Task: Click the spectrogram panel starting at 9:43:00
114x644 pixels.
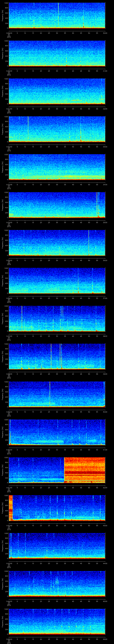Action: 57,546
